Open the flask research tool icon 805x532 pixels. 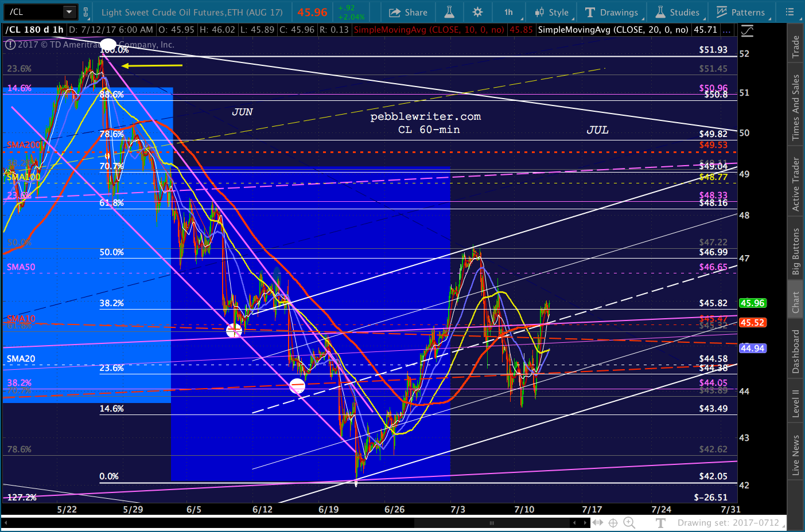pos(449,12)
